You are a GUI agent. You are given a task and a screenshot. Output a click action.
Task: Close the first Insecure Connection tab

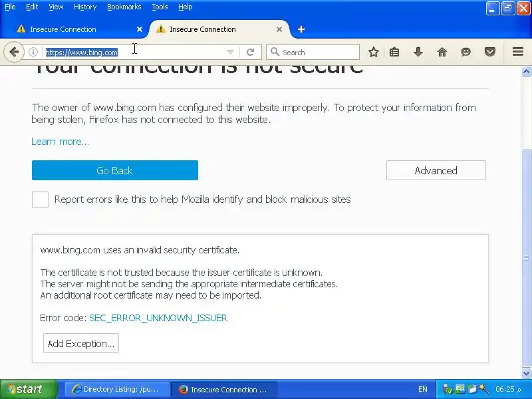click(140, 29)
